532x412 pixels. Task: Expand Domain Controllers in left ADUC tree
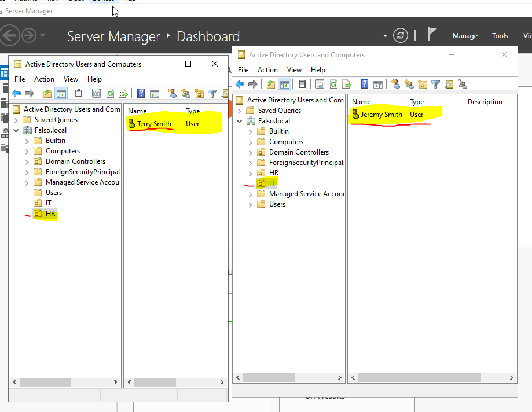click(x=27, y=162)
